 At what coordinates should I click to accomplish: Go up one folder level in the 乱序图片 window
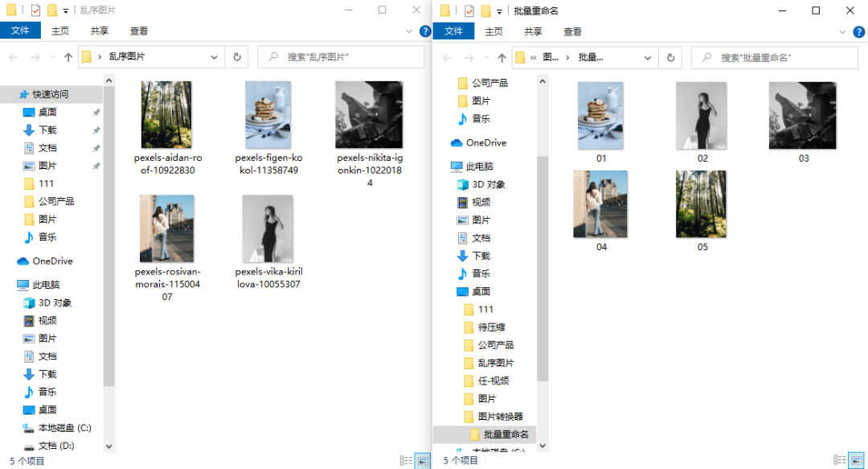coord(68,56)
